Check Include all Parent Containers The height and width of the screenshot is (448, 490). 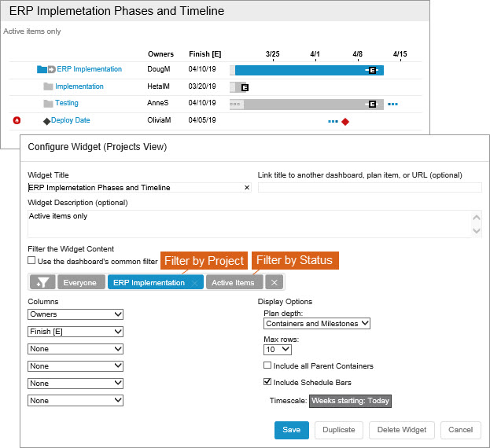267,365
